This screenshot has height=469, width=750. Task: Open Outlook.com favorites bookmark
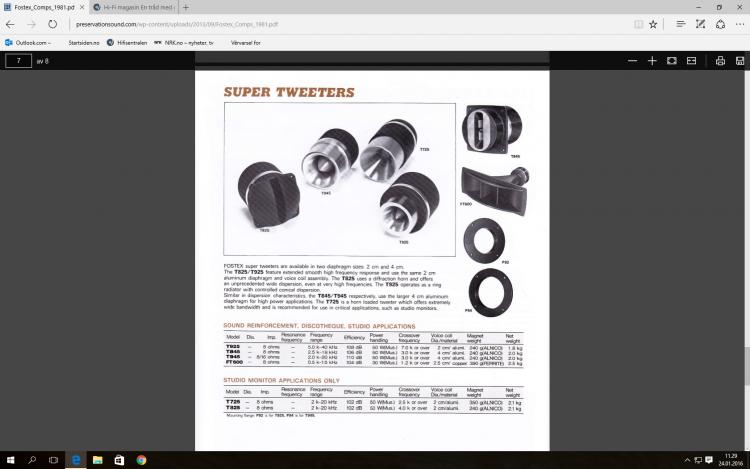coord(28,43)
